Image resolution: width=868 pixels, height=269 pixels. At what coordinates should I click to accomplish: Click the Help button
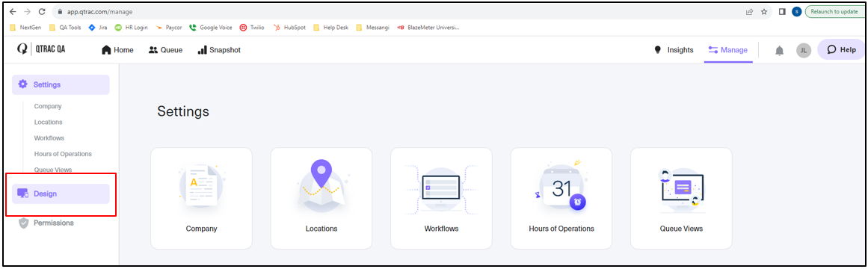click(x=841, y=49)
